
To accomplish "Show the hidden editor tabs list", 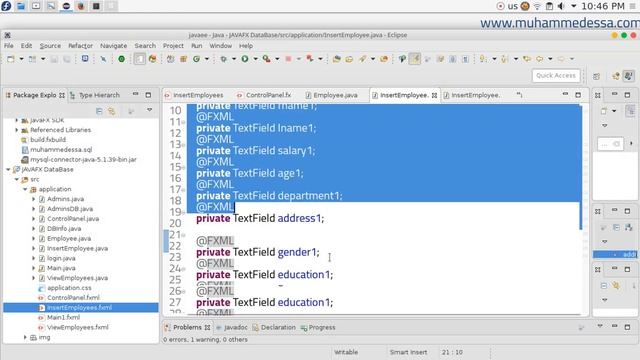I will coord(519,95).
